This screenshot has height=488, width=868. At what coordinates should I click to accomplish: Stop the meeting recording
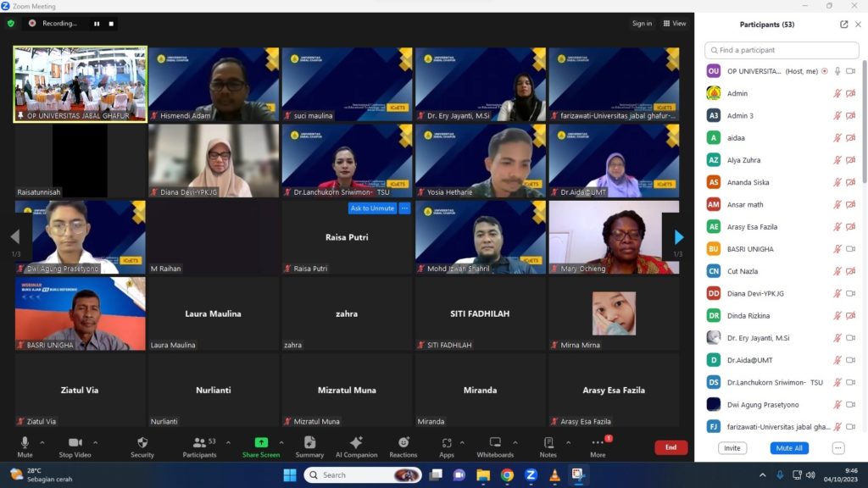click(x=111, y=24)
